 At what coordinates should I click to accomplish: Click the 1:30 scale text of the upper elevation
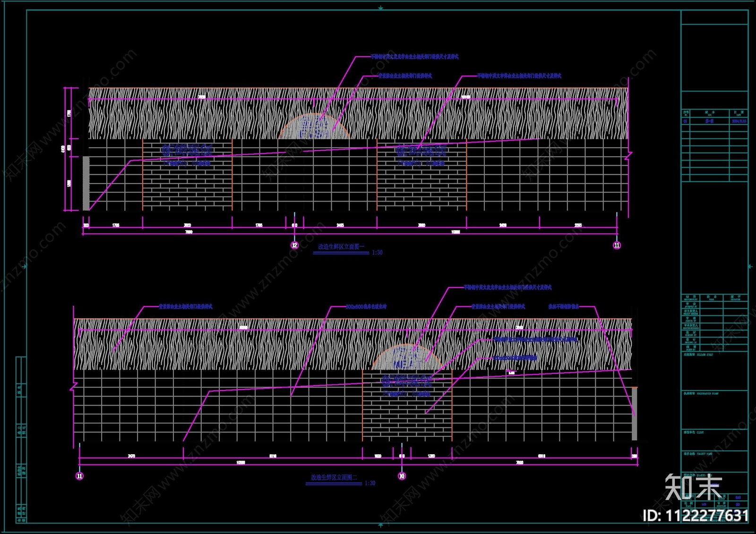(x=377, y=253)
